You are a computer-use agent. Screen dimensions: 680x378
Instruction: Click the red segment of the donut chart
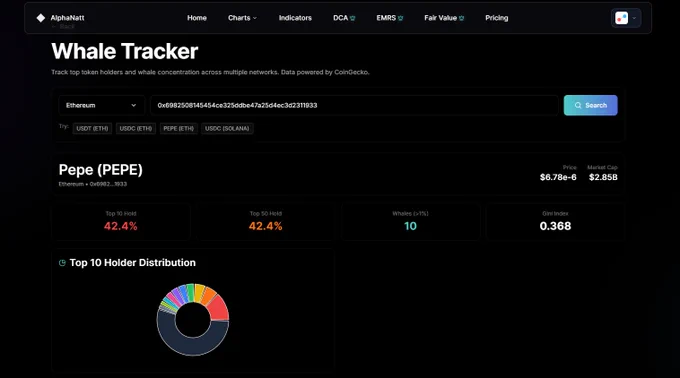point(219,309)
